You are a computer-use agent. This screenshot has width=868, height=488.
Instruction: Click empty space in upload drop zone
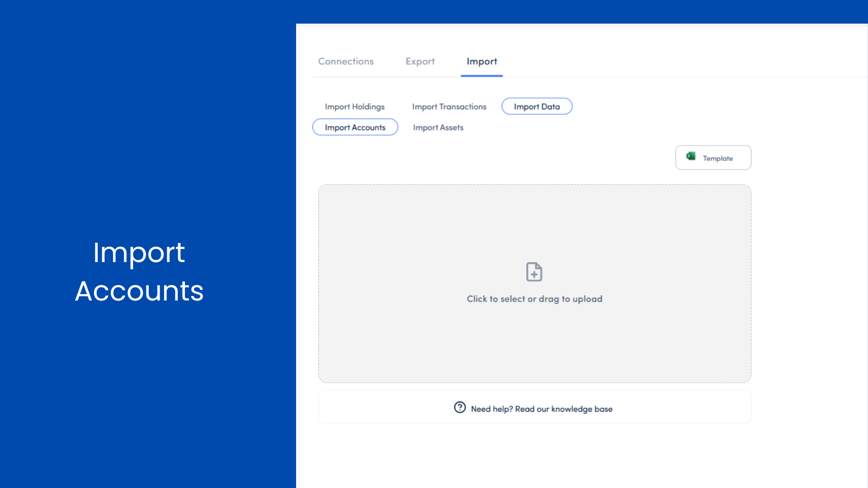(407, 226)
